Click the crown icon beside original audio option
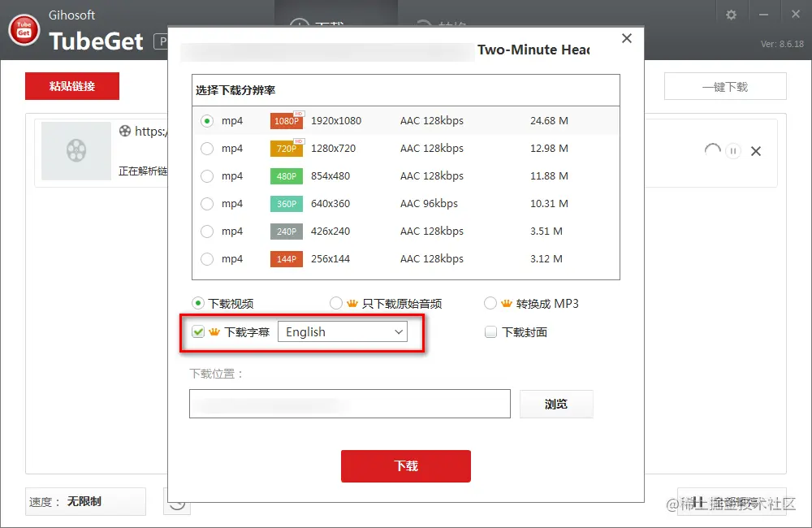Image resolution: width=812 pixels, height=528 pixels. tap(352, 304)
